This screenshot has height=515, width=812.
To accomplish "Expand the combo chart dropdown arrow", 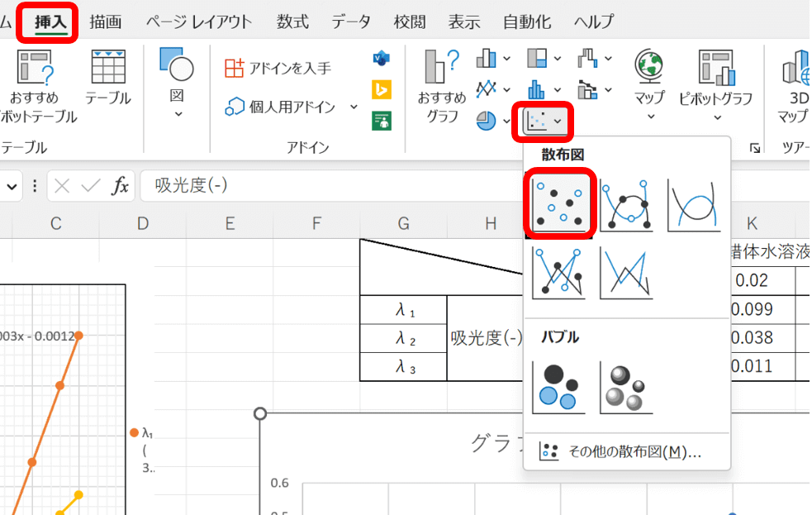I will coord(609,89).
